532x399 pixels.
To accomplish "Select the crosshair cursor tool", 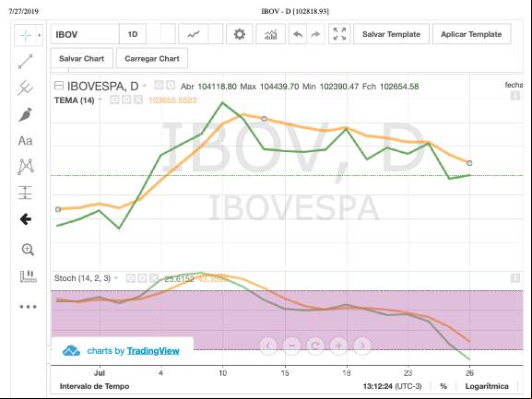I will (x=26, y=35).
